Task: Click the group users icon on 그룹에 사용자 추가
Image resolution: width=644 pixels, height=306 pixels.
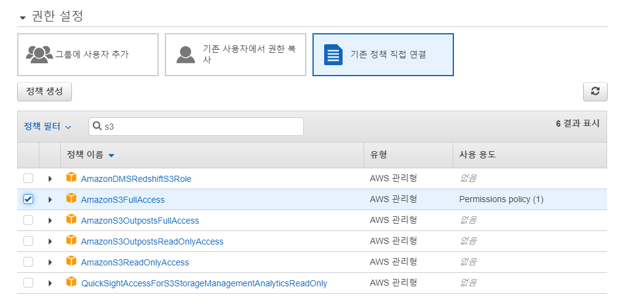Action: 39,53
